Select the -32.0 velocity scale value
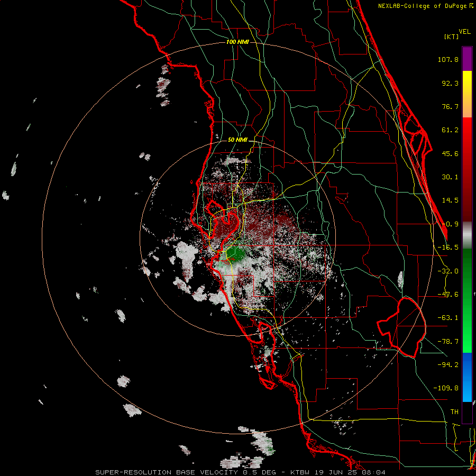This screenshot has width=476, height=476. [448, 271]
